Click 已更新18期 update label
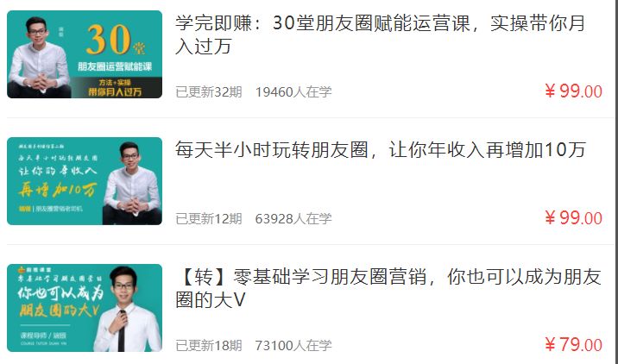The image size is (618, 364). [209, 346]
